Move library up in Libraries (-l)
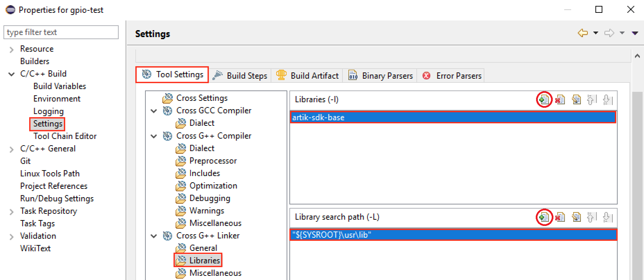 coord(592,100)
